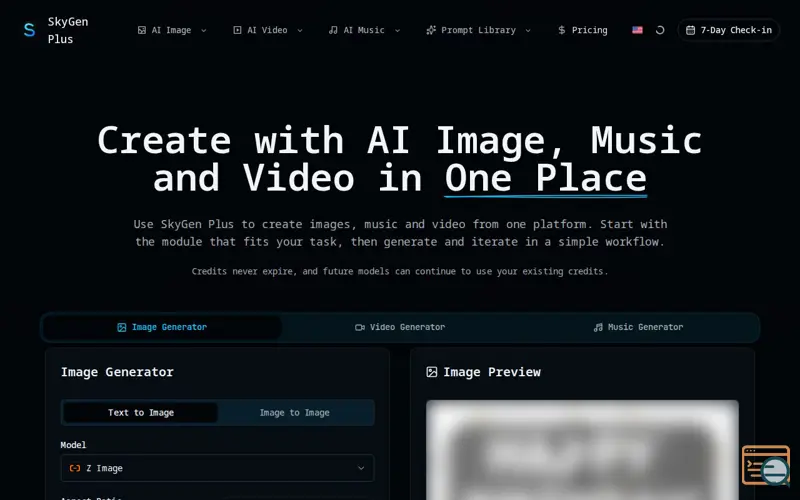Click the AI Image picture icon in navbar
The width and height of the screenshot is (800, 500).
(142, 30)
